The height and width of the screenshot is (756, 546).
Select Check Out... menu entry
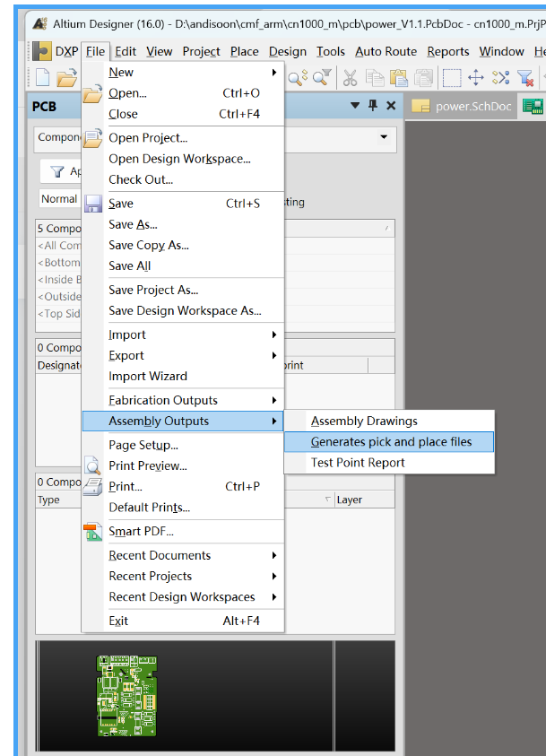[183, 179]
